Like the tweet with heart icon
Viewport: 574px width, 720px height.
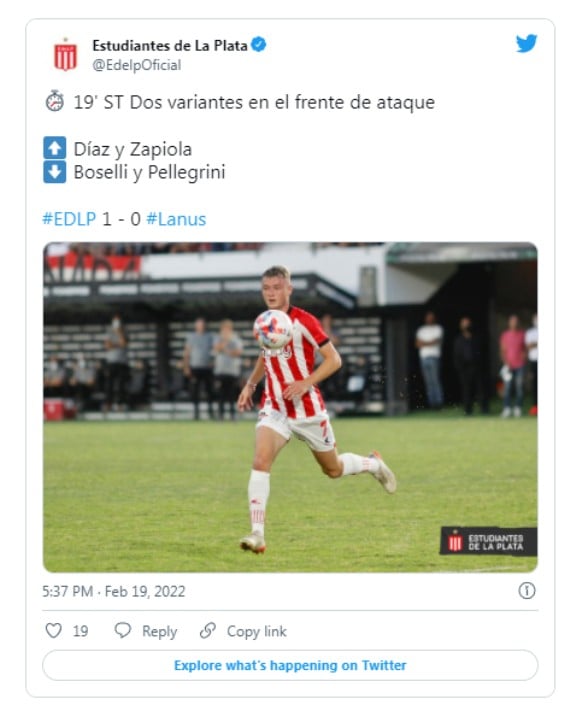click(54, 630)
